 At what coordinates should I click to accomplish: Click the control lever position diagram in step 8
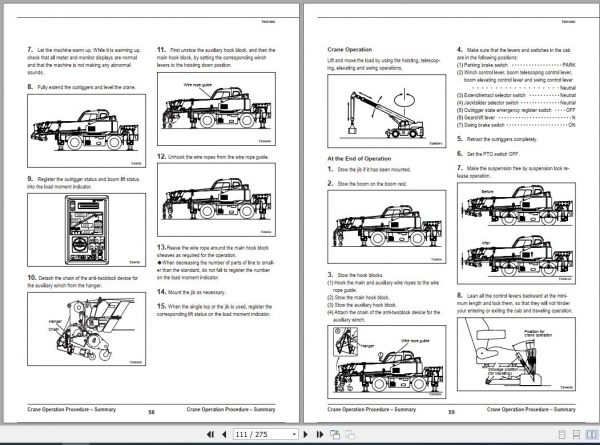(516, 354)
